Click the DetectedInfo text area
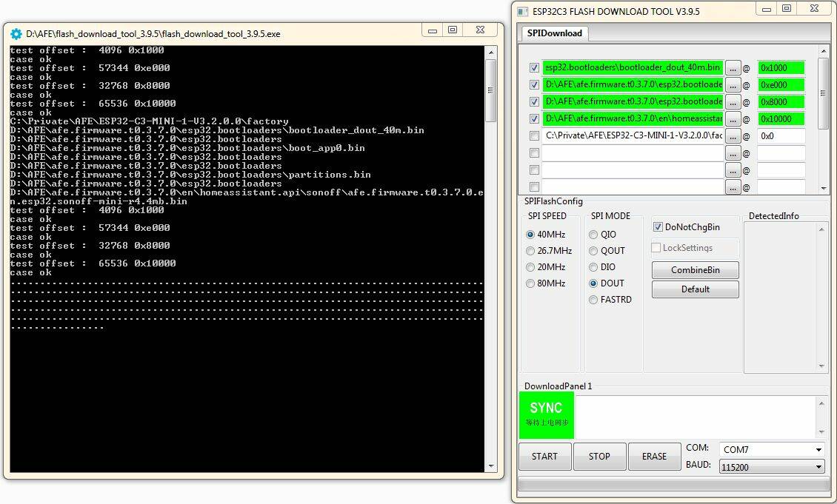Screen dimensions: 837x504 (x=781, y=298)
